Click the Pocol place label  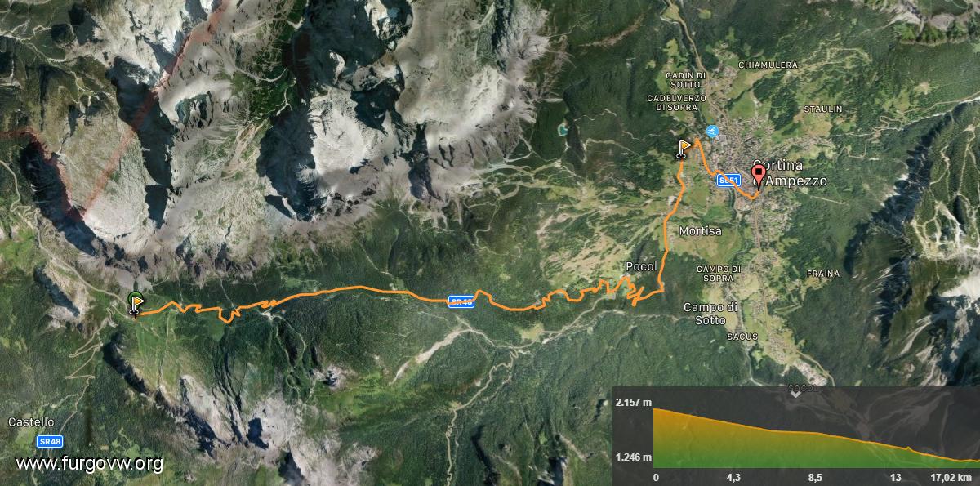coord(641,266)
